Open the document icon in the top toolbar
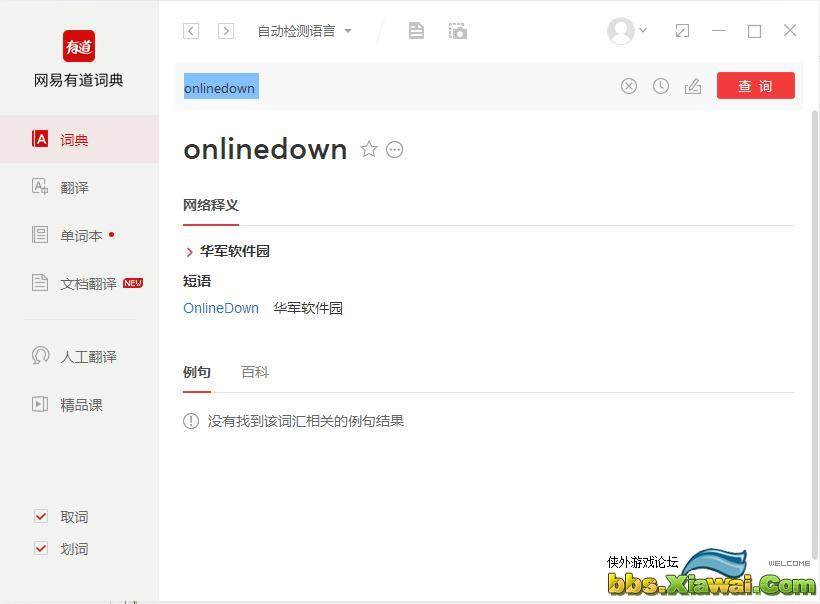 pos(416,31)
